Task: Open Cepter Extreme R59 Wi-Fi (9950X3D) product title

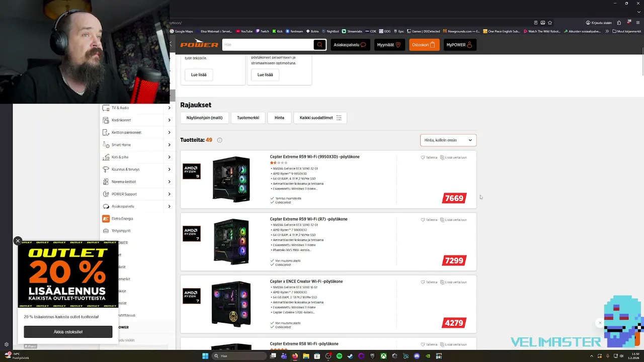Action: point(314,157)
